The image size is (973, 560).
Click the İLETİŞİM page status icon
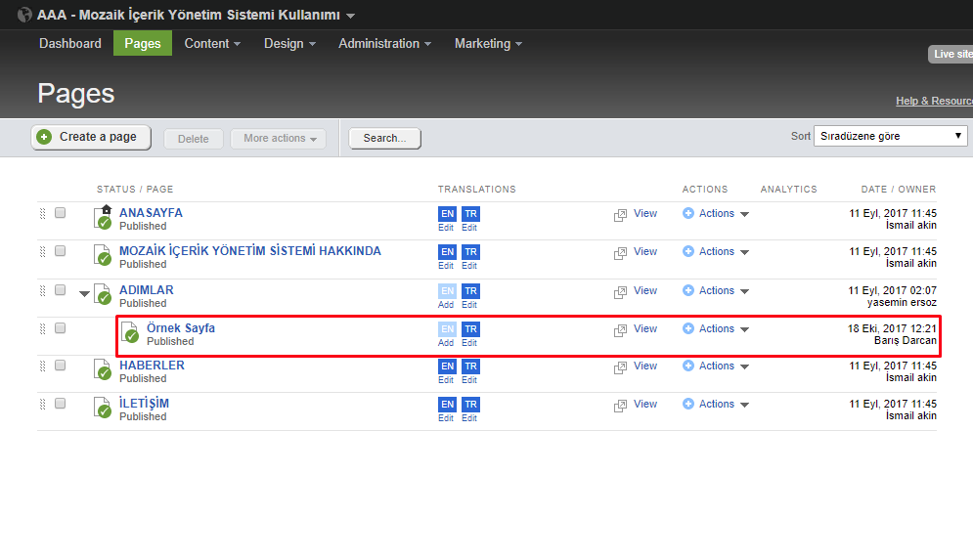coord(103,408)
